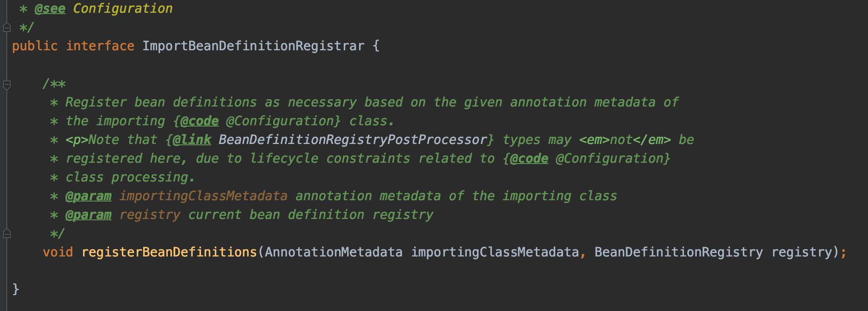Click the interface's closing brace

pos(16,289)
